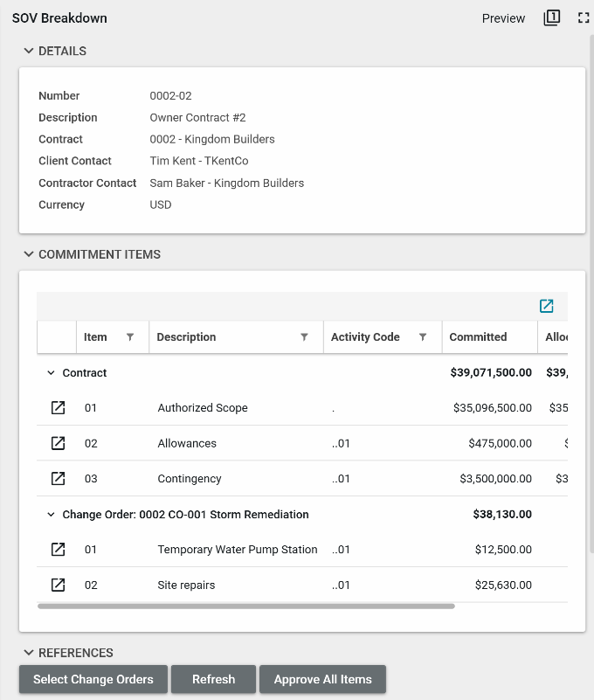This screenshot has height=700, width=594.
Task: Open Contingency item details icon
Action: 58,479
